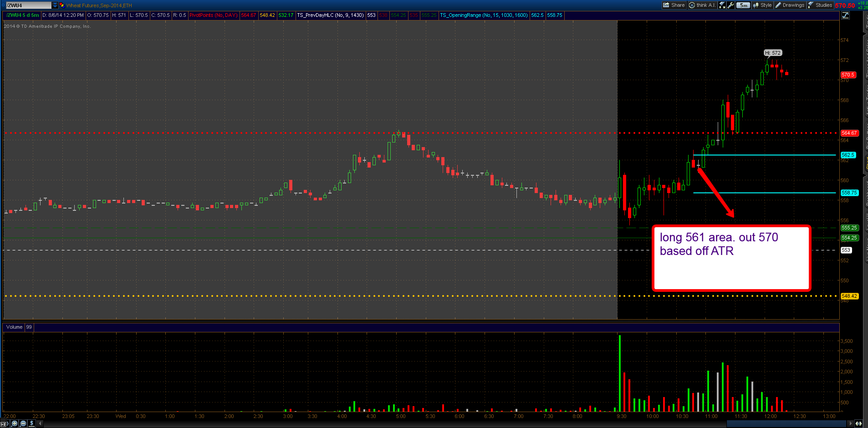Open the 5m timeframe selector
Image resolution: width=868 pixels, height=428 pixels.
743,5
